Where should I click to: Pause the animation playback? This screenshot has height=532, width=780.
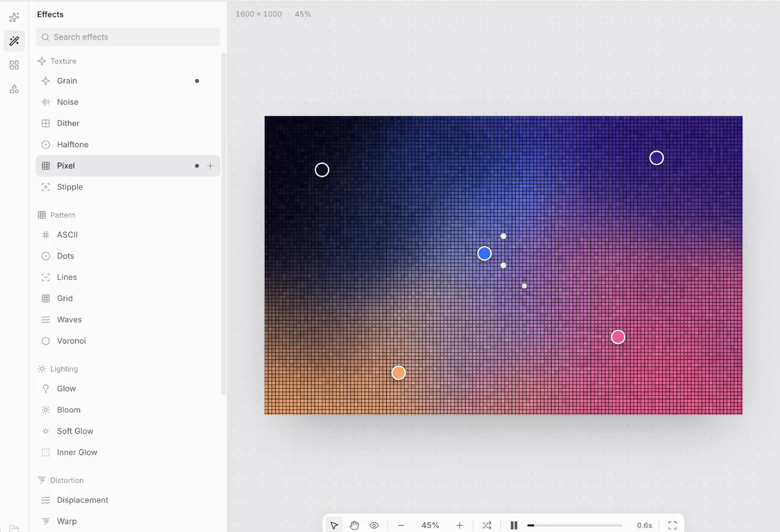(x=514, y=526)
